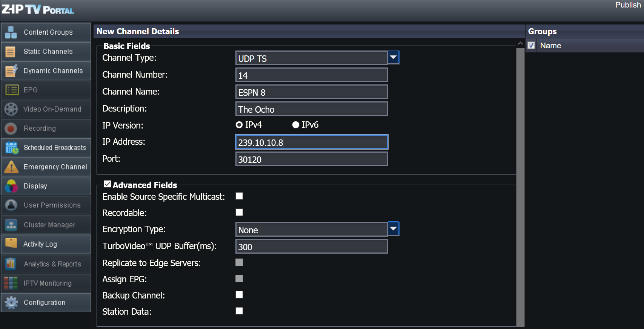The width and height of the screenshot is (644, 329).
Task: Open the Channel Type dropdown
Action: [393, 58]
